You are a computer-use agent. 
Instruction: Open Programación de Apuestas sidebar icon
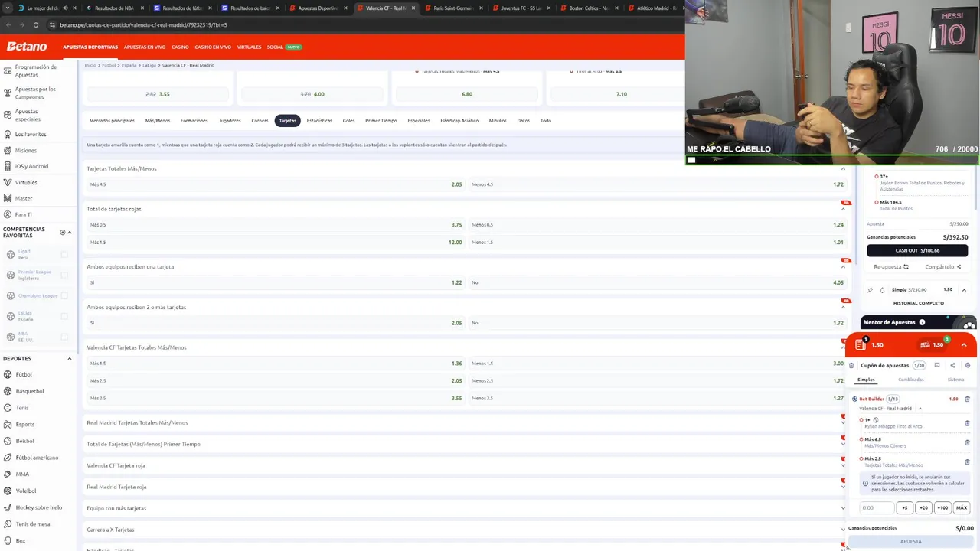pos(7,70)
